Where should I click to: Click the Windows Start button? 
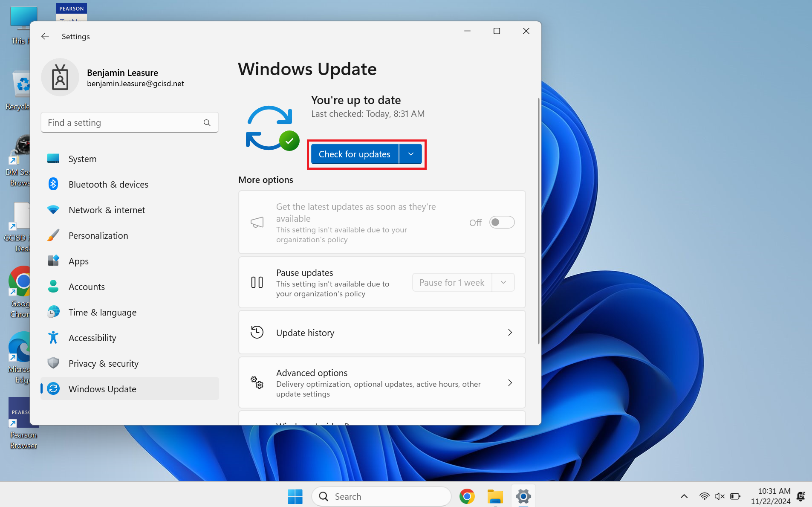295,496
